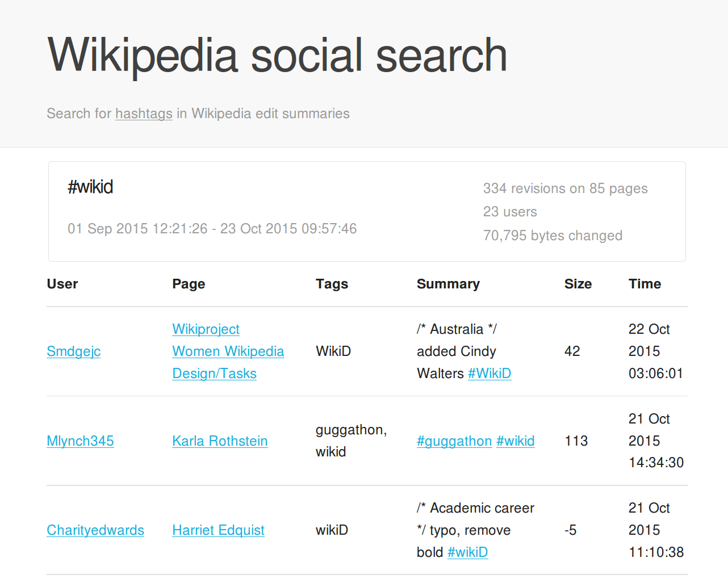Image resolution: width=728 pixels, height=583 pixels.
Task: Click the #wikid heading in results panel
Action: [x=90, y=187]
